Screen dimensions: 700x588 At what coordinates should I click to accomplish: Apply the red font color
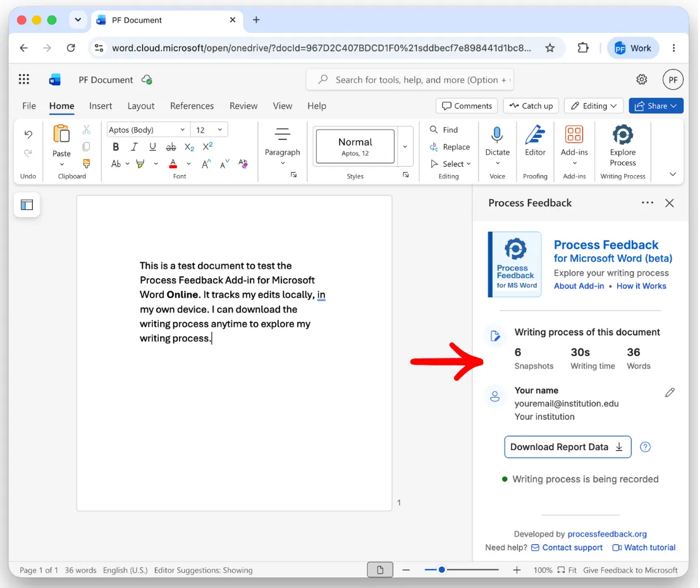[173, 164]
